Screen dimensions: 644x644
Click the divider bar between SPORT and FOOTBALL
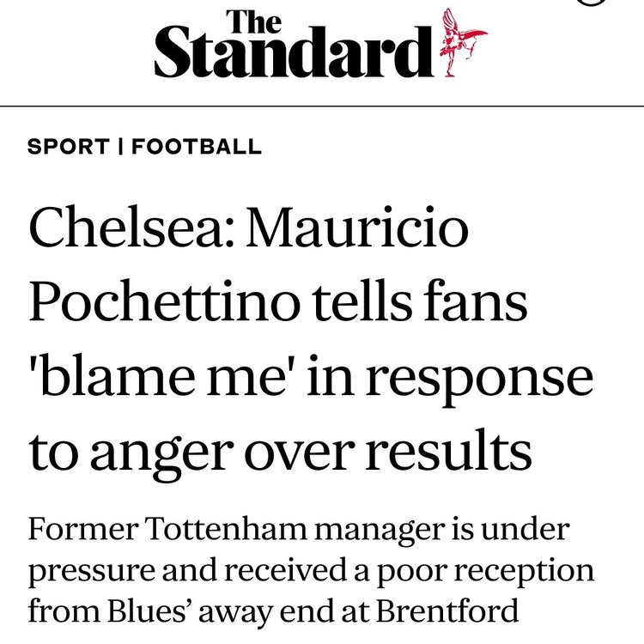click(121, 147)
